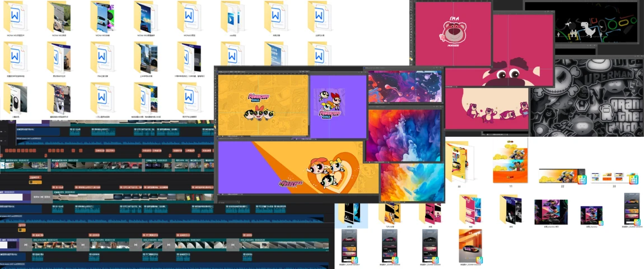Open folder previewing night-sky car poster

tap(146, 17)
